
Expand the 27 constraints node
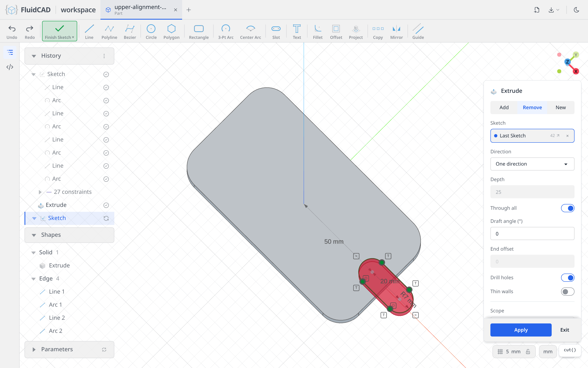tap(40, 192)
